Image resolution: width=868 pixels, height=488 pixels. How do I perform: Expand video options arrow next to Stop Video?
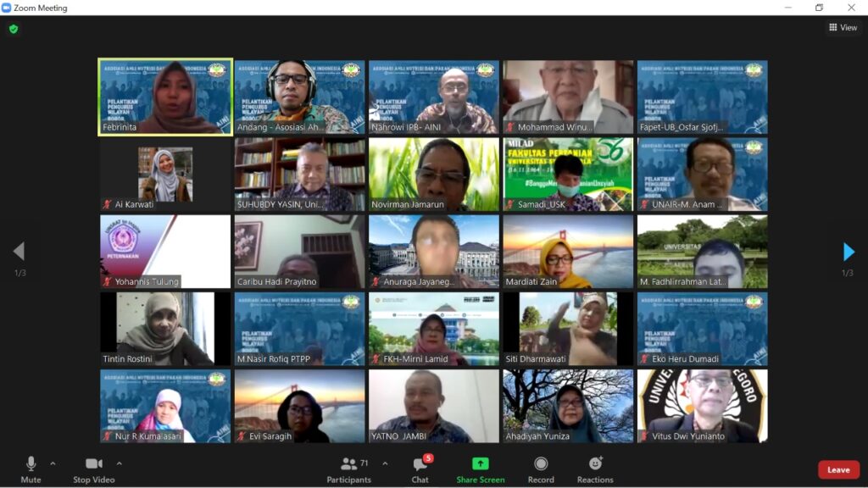click(x=119, y=463)
